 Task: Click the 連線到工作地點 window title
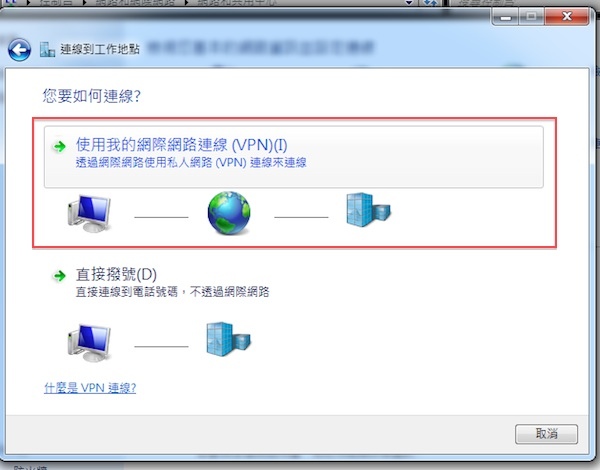point(100,49)
